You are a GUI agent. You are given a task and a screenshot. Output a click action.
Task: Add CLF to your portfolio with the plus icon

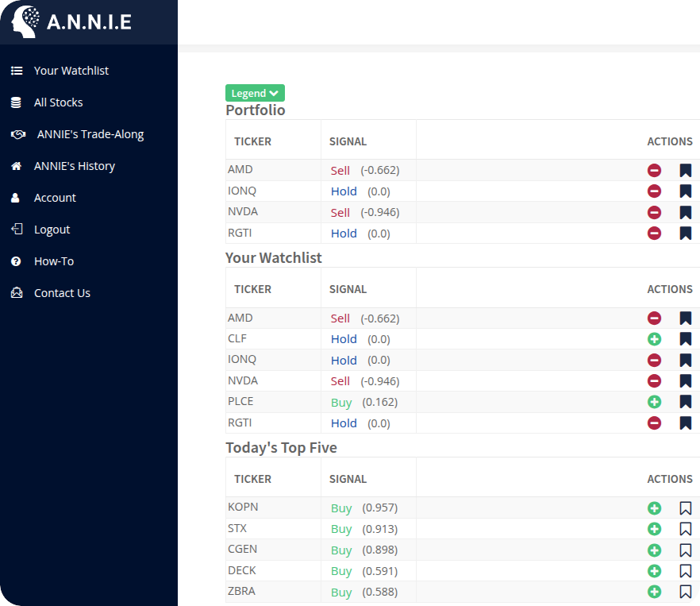click(654, 338)
